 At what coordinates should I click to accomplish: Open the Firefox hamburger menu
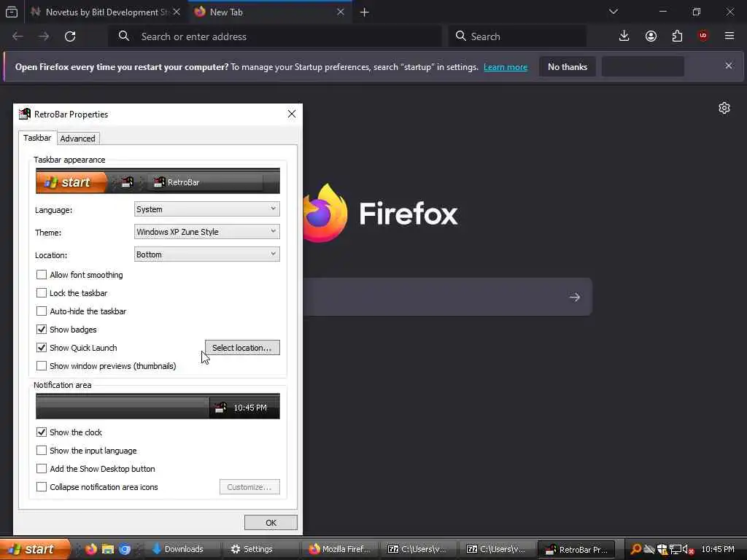(x=729, y=36)
